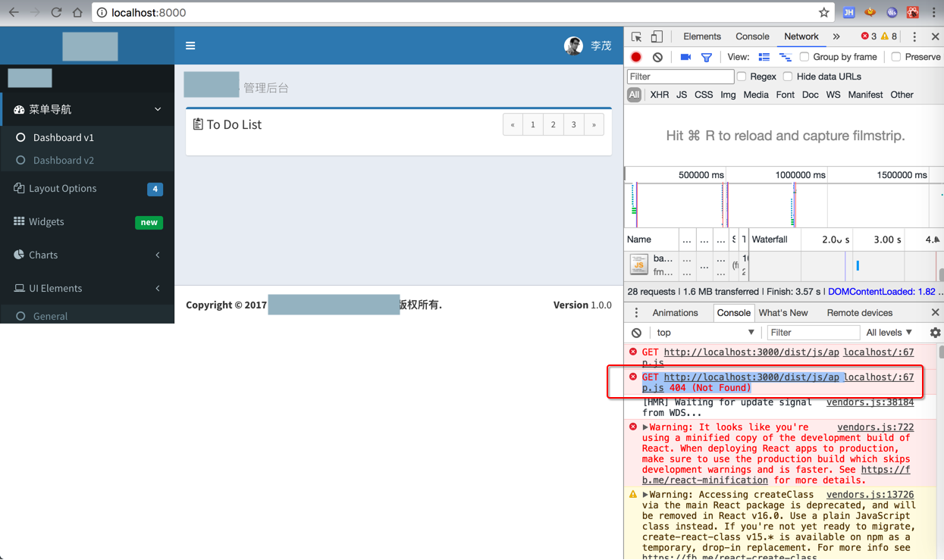
Task: Toggle network filter funnel icon
Action: (x=707, y=57)
